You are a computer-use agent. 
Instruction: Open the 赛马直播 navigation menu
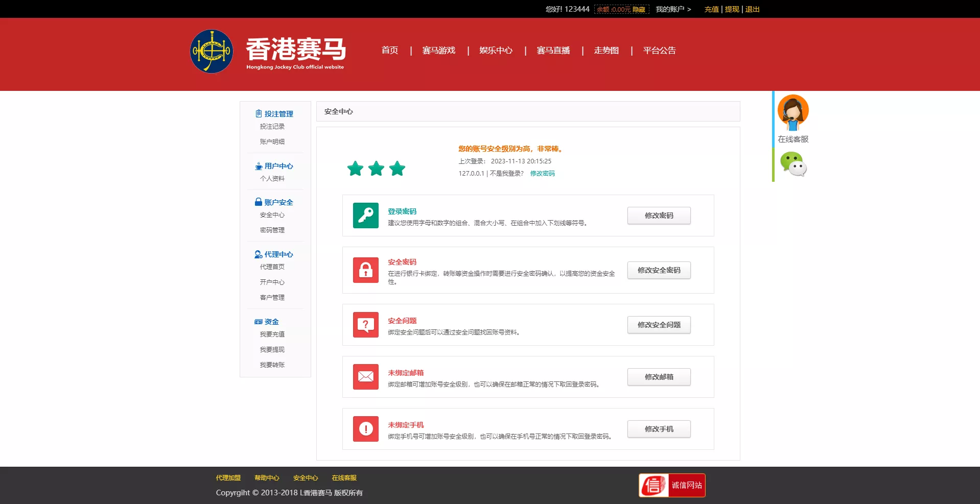(554, 50)
